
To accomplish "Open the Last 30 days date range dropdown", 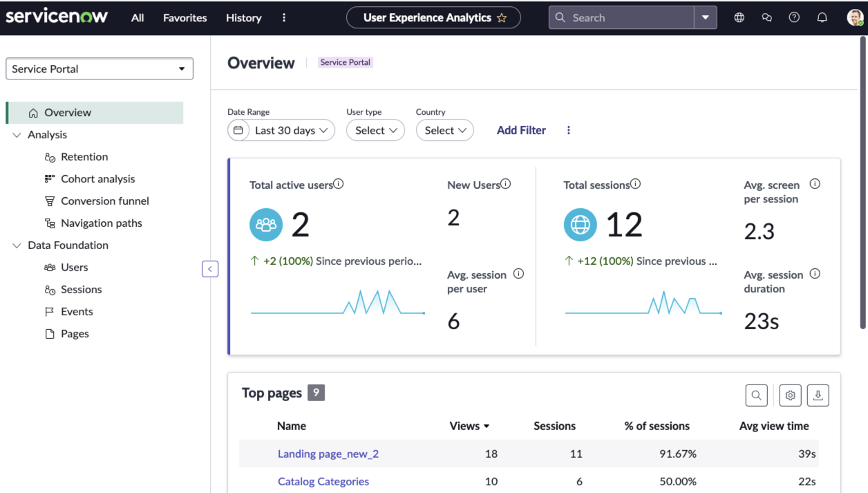I will 281,131.
